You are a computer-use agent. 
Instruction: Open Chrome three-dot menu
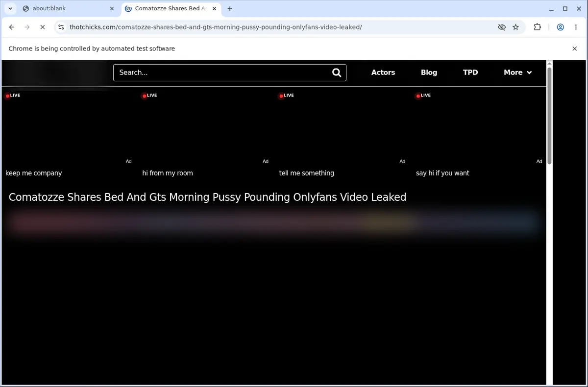pyautogui.click(x=576, y=27)
